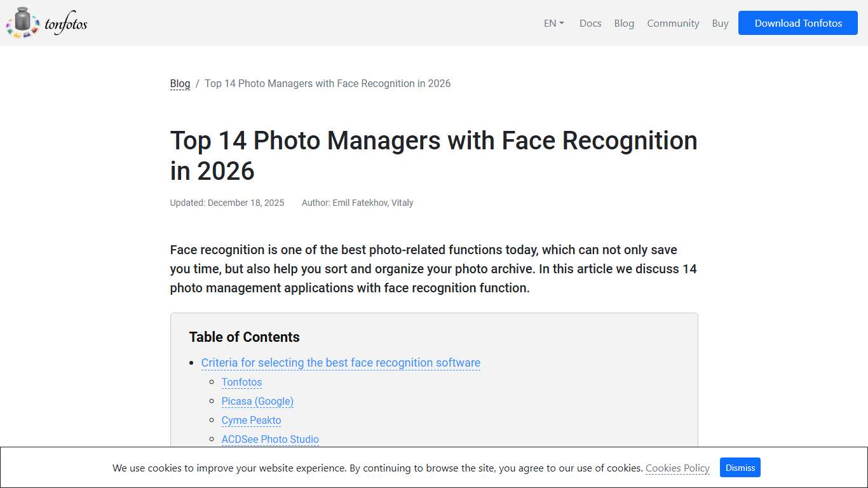
Task: Dismiss the cookies notification
Action: tap(740, 467)
